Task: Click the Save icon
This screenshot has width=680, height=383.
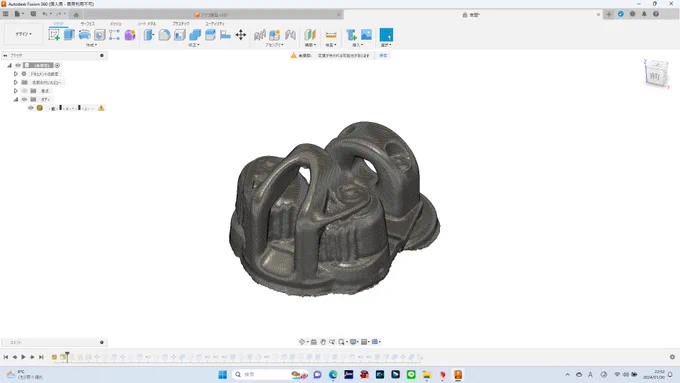Action: [33, 14]
